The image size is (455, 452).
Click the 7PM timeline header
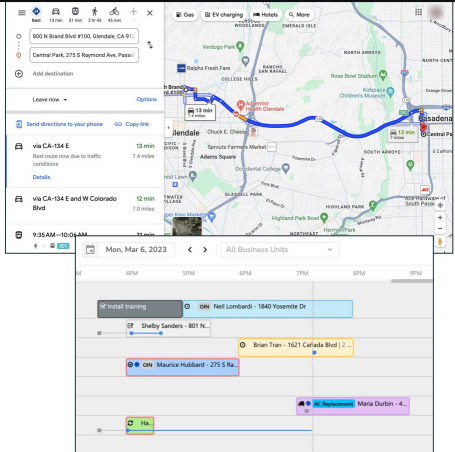[x=302, y=273]
